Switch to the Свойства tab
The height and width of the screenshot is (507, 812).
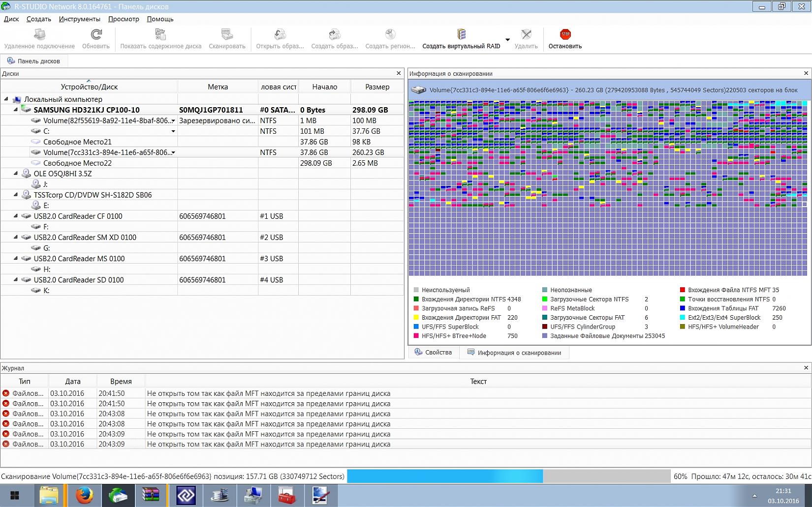point(433,353)
